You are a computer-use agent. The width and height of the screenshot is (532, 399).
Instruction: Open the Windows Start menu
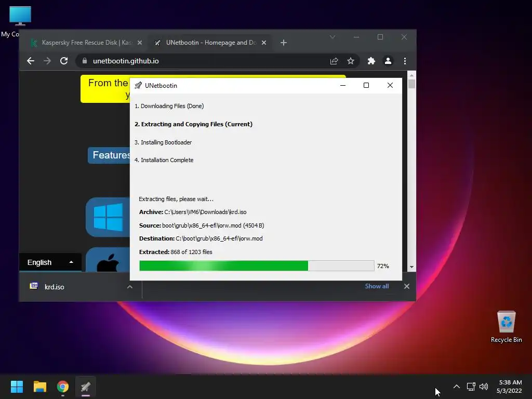[x=17, y=387]
